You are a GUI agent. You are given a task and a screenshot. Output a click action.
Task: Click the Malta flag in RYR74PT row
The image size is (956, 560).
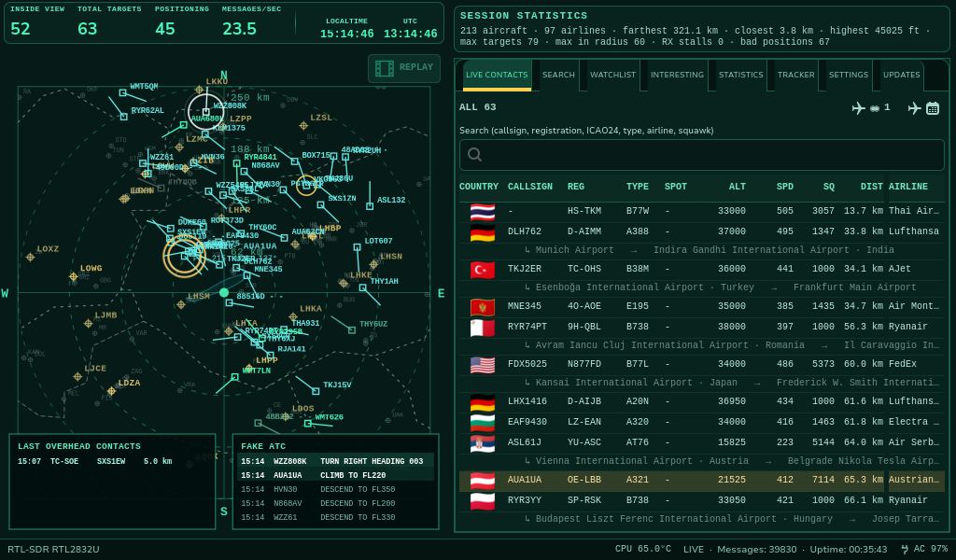(483, 328)
